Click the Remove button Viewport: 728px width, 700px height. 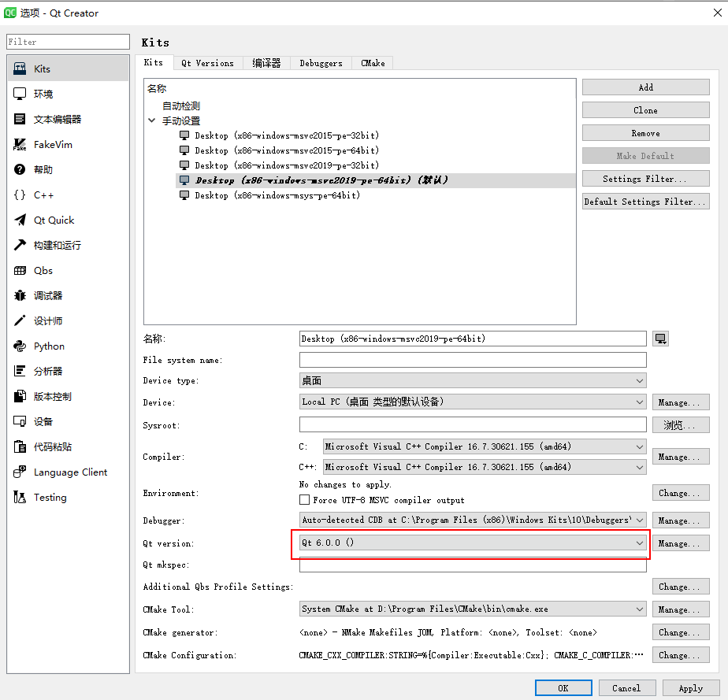coord(646,133)
